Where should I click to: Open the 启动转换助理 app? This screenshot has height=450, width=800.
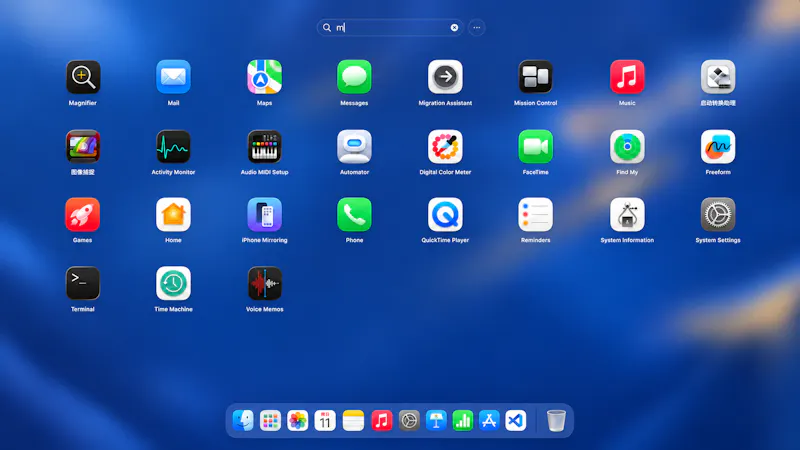click(x=718, y=77)
